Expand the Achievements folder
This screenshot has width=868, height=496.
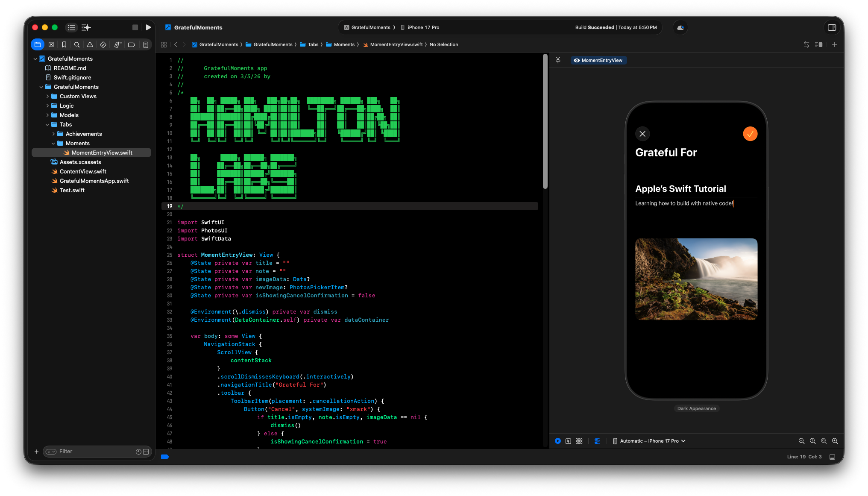tap(53, 134)
